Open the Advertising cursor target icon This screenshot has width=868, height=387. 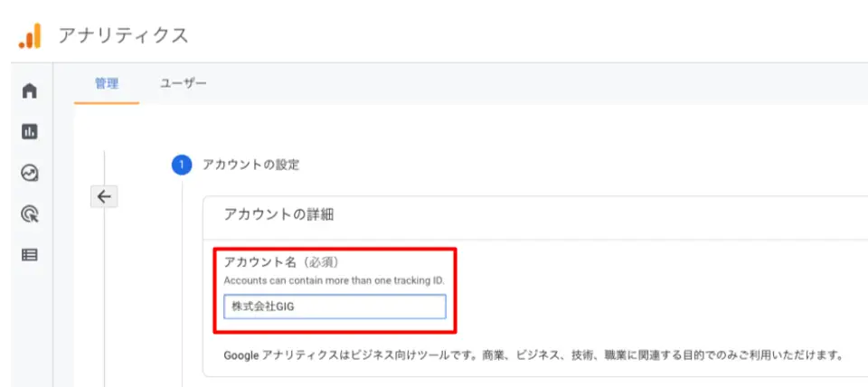(x=30, y=214)
